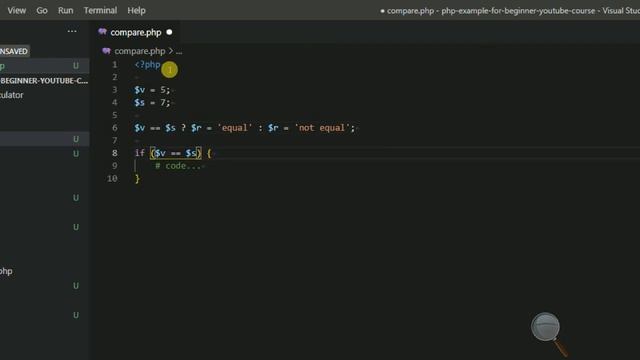This screenshot has width=640, height=360.
Task: Click PHP file icon on compare.php tab
Action: tap(102, 31)
